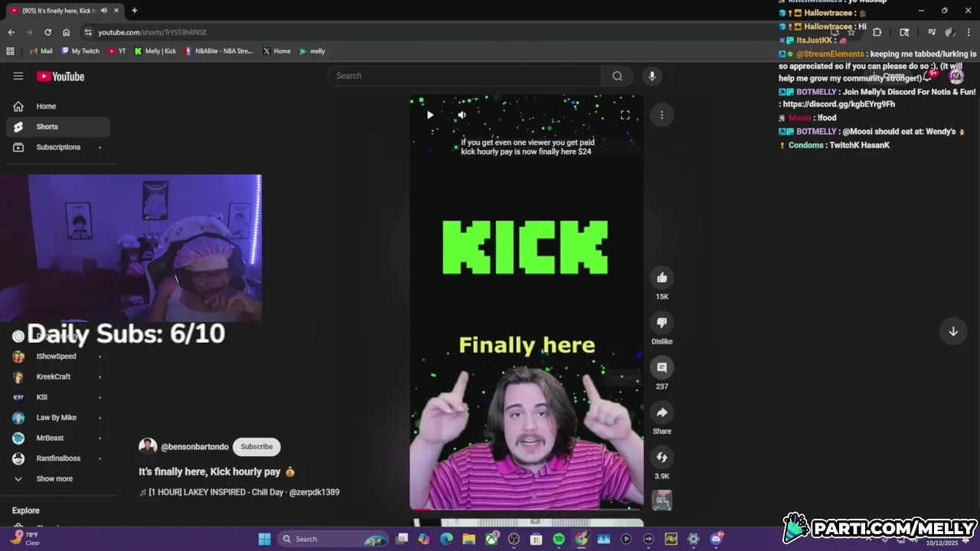Start voice search with the microphone icon
The height and width of the screenshot is (551, 980).
(x=652, y=76)
